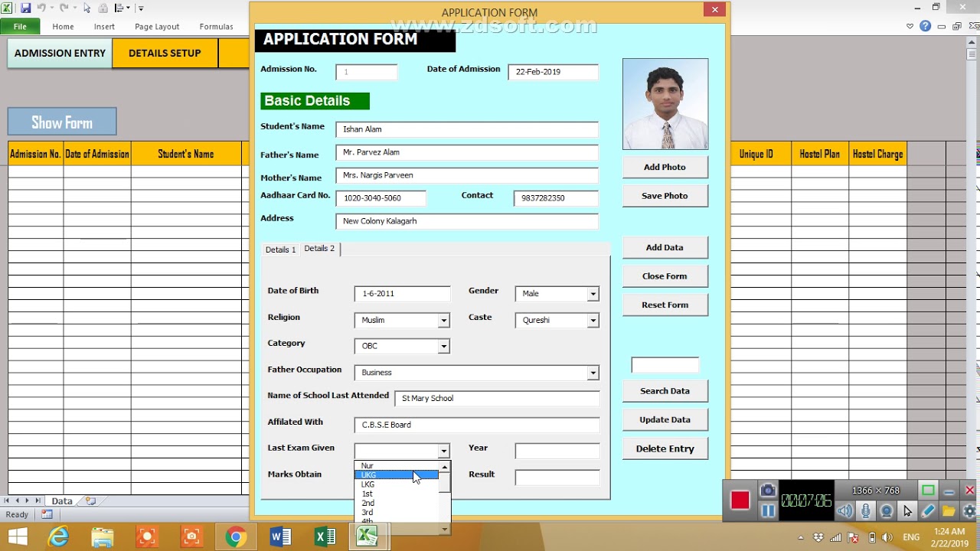Pick 2nd from the exam list
Viewport: 980px width, 551px height.
[396, 503]
